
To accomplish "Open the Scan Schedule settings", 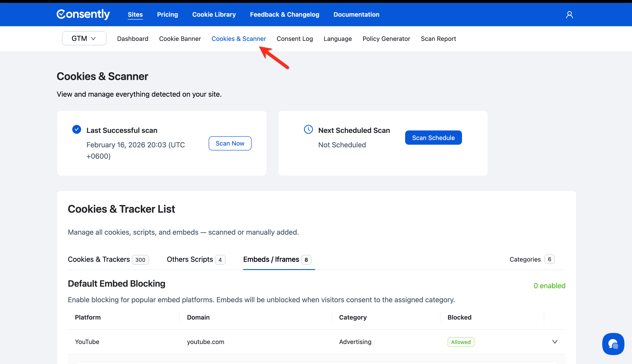I will pyautogui.click(x=433, y=138).
